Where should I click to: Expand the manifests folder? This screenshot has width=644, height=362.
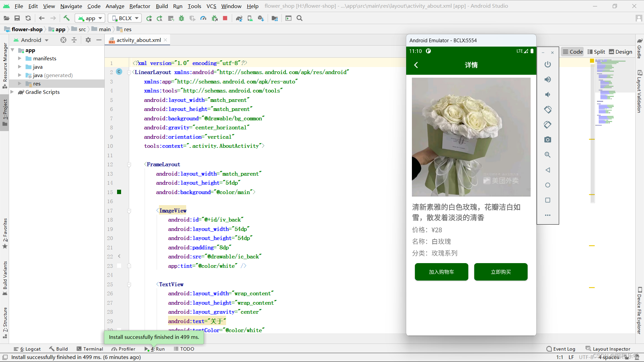(x=19, y=58)
